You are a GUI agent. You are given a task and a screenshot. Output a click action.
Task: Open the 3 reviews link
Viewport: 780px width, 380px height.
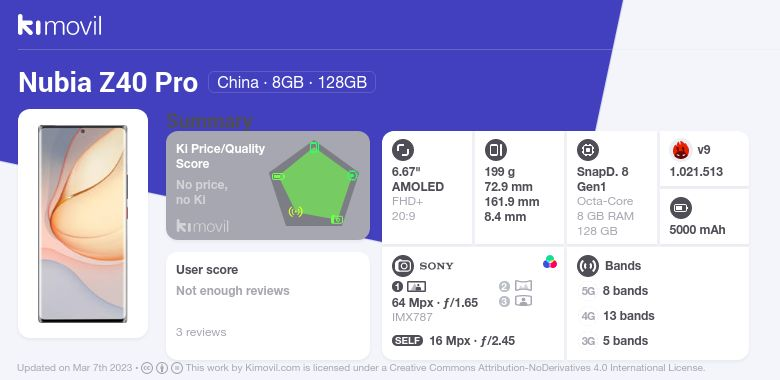[x=201, y=332]
